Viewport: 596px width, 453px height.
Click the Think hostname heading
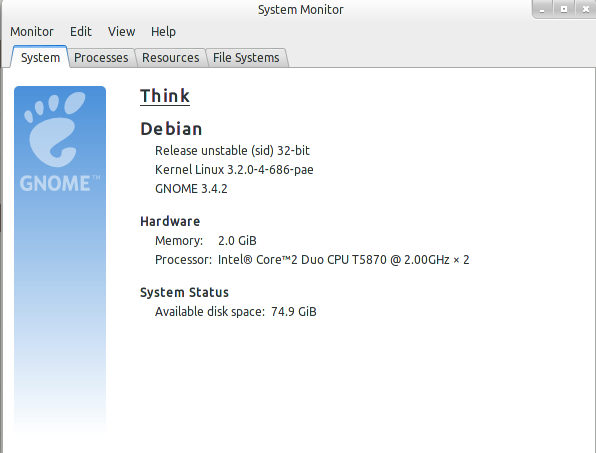click(x=165, y=96)
